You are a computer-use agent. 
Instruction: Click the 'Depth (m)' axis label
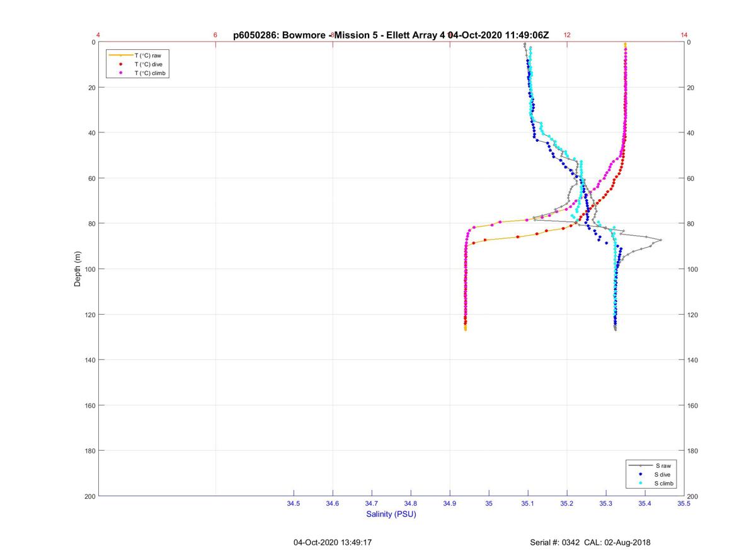tap(78, 269)
